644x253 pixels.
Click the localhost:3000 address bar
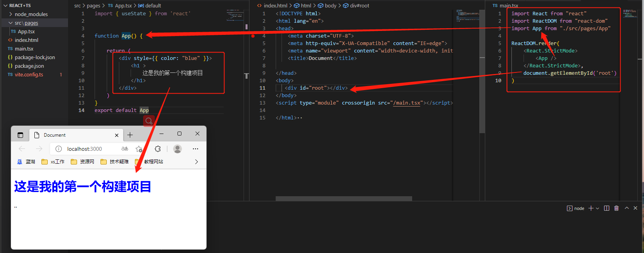click(84, 149)
